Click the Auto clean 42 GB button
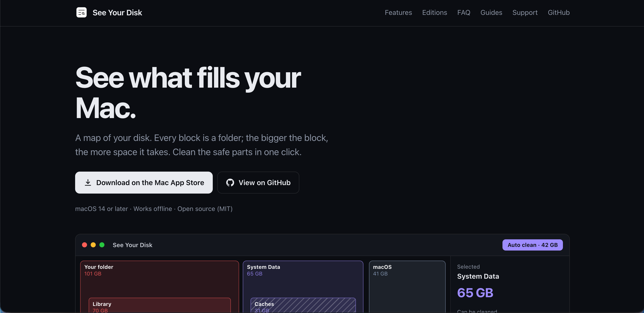The width and height of the screenshot is (644, 313). point(532,245)
